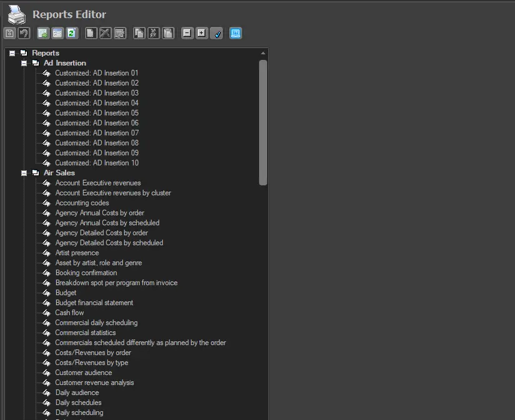Select Customized: AD Insertion 05 report
The image size is (515, 420).
tap(96, 113)
